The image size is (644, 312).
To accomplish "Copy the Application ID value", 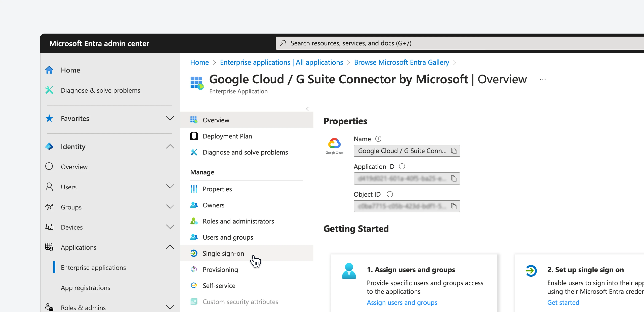I will [454, 178].
